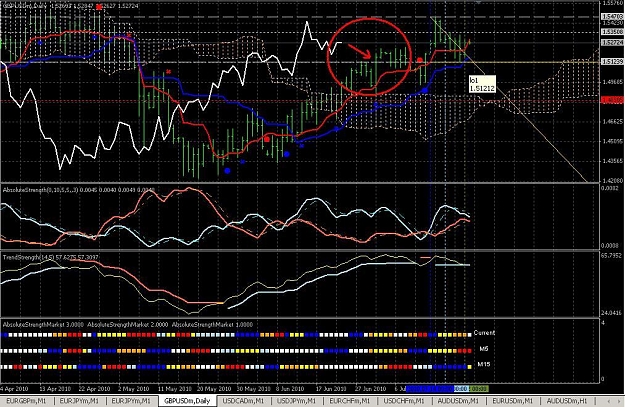625x407 pixels.
Task: Open the EURJPYm,M1 tab beside GBPUSDm,Daily
Action: 132,401
